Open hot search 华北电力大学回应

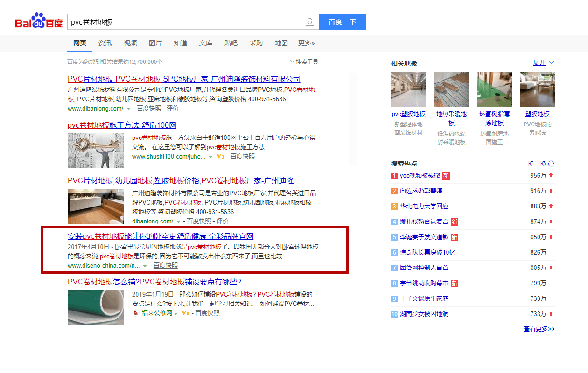coord(424,206)
